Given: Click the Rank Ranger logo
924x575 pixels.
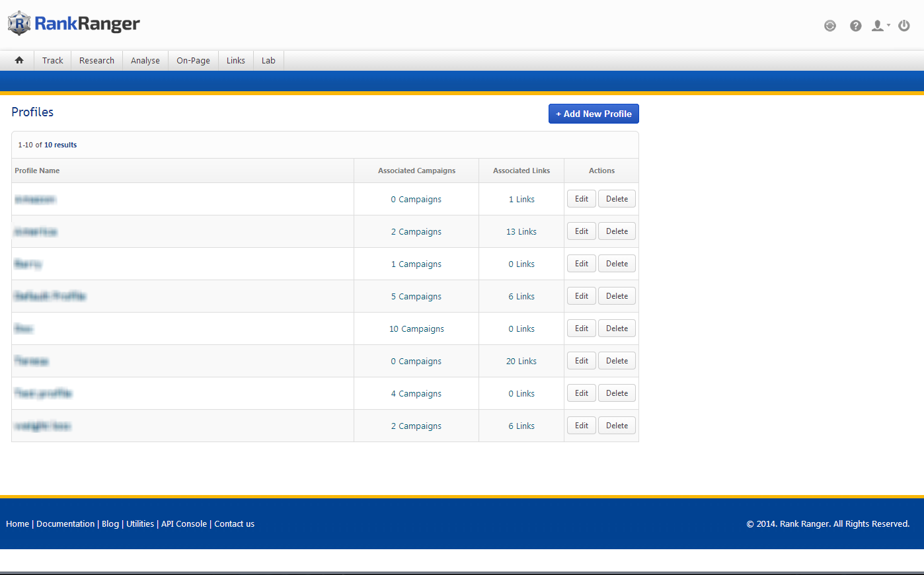Looking at the screenshot, I should tap(74, 24).
